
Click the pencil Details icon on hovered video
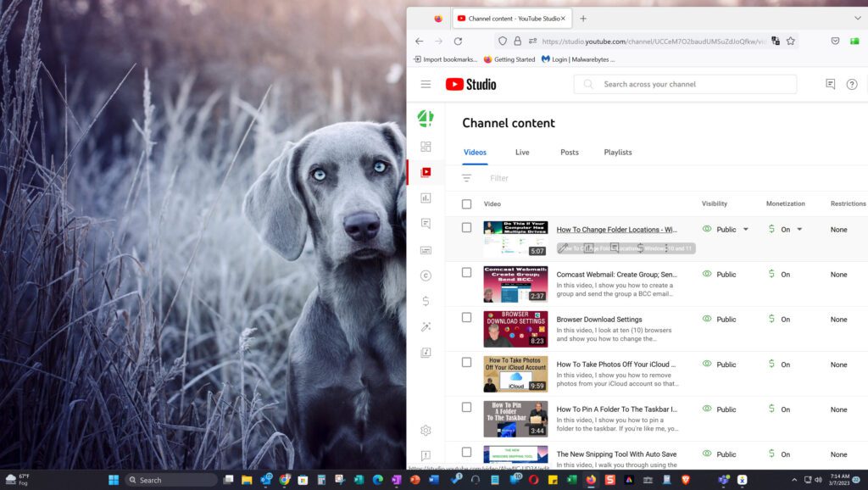coord(563,248)
